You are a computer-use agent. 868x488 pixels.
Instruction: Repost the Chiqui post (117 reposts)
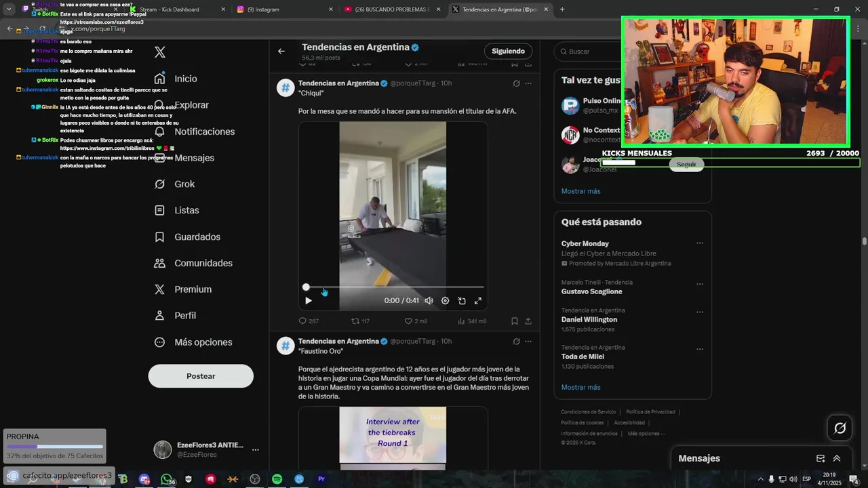coord(360,321)
